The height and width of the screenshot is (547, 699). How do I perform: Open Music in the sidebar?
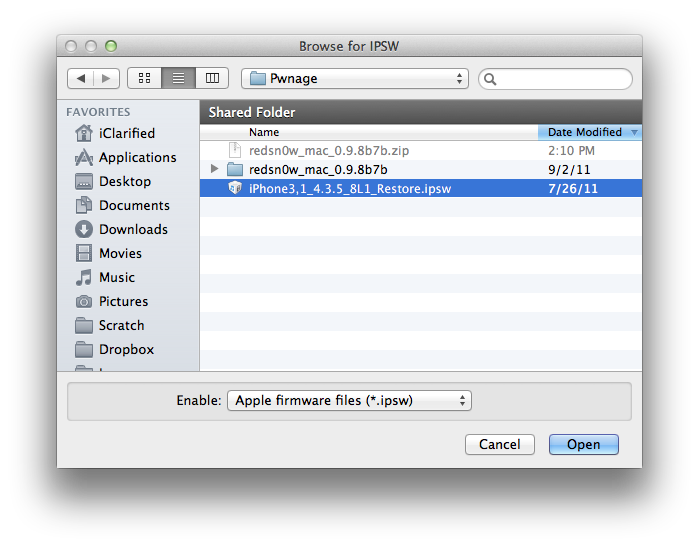click(105, 278)
